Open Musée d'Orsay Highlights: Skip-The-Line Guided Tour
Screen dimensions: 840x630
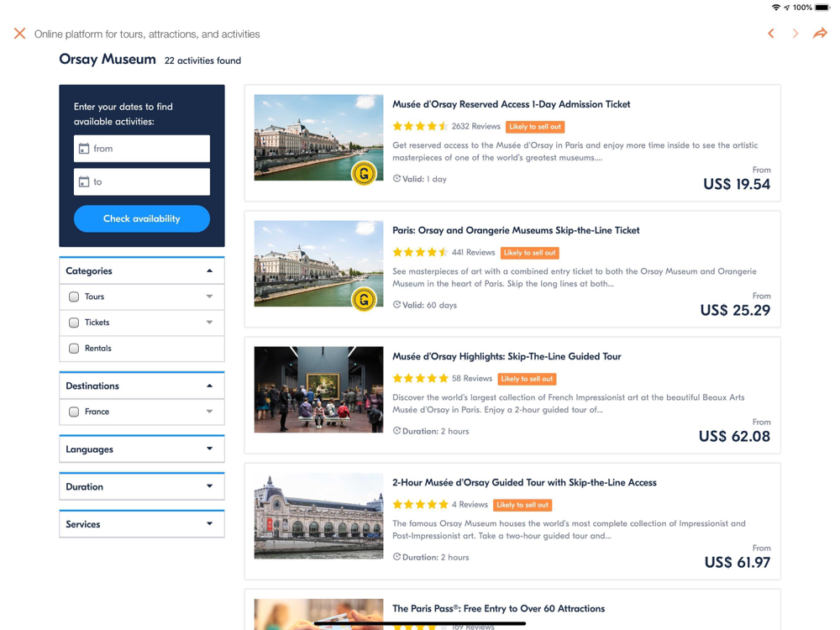pos(507,356)
